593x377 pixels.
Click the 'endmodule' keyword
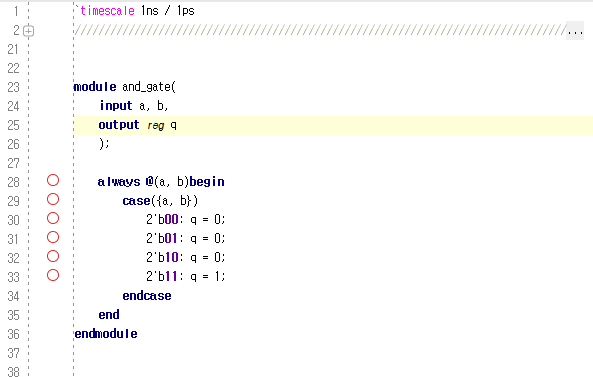pos(106,334)
